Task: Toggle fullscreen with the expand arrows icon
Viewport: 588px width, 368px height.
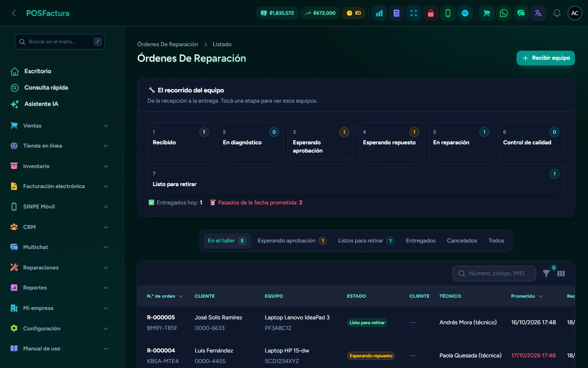Action: pos(414,13)
